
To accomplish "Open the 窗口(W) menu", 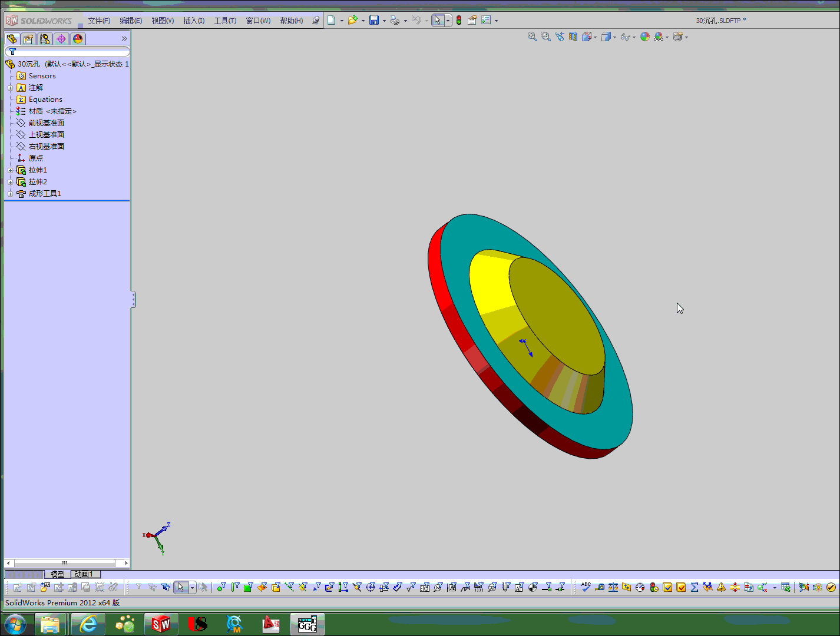I will click(258, 21).
